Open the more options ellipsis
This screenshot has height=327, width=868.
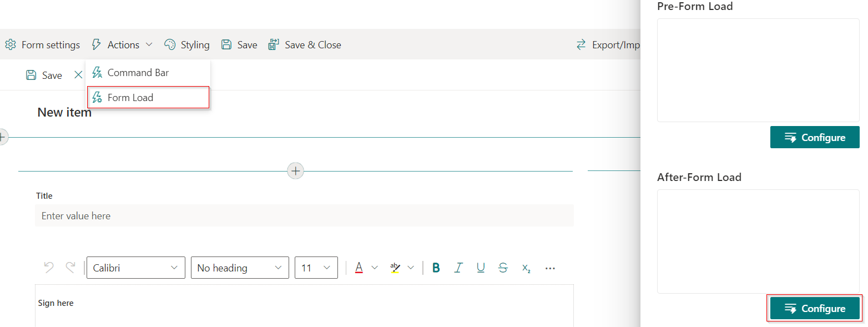point(550,268)
